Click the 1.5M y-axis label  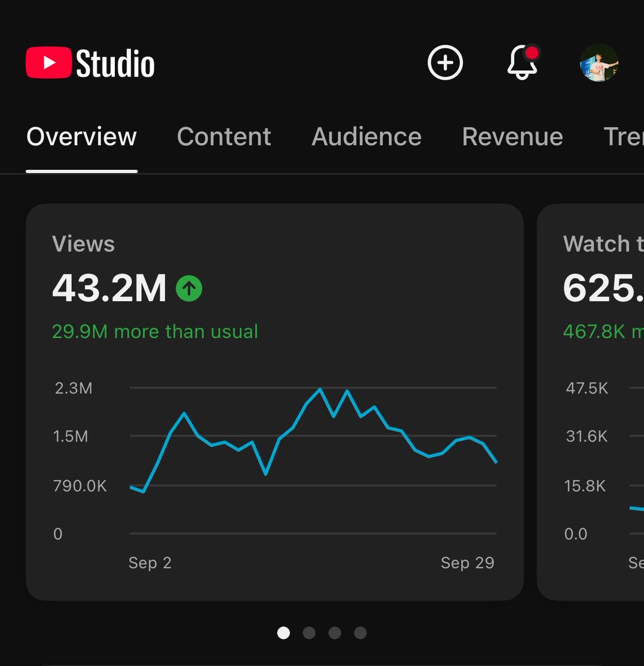point(70,436)
